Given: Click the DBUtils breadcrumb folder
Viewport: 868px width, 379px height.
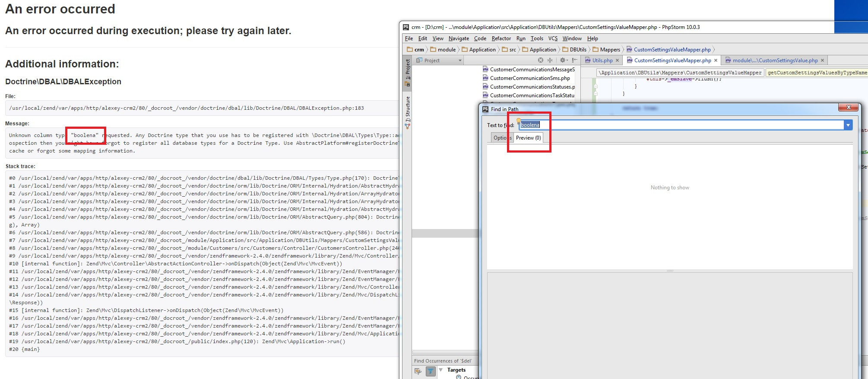Looking at the screenshot, I should (574, 50).
